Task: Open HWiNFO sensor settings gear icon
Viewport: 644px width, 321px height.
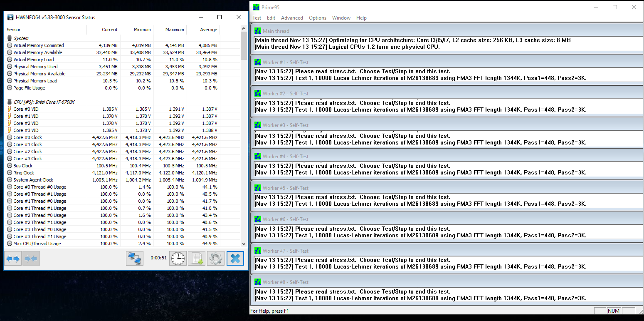Action: coord(215,259)
